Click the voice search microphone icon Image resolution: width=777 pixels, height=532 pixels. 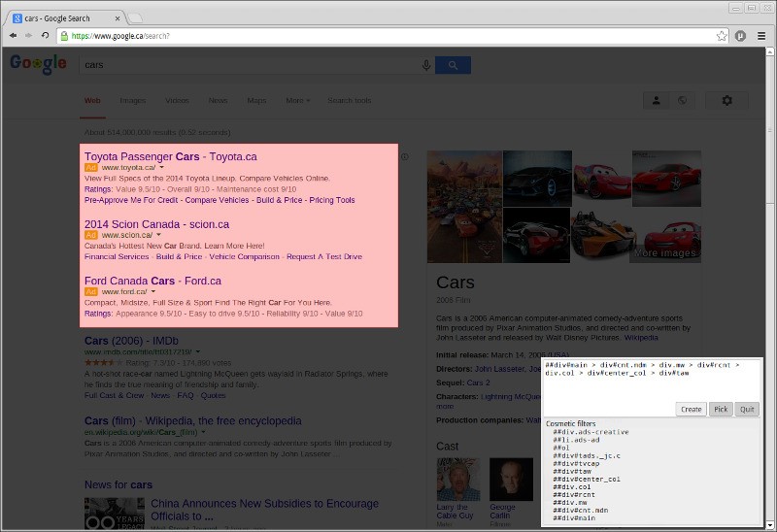[x=425, y=65]
